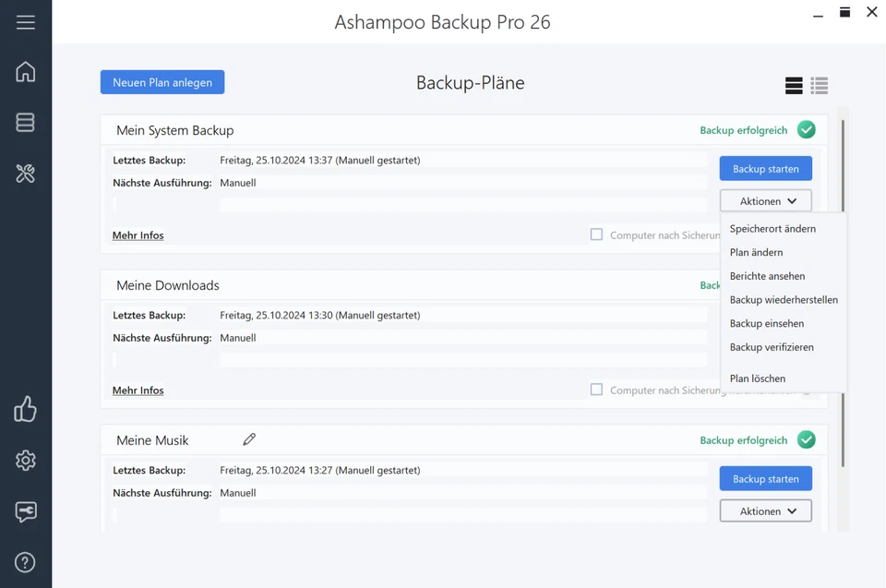Click the Neuen Plan anlegen button

pyautogui.click(x=162, y=81)
